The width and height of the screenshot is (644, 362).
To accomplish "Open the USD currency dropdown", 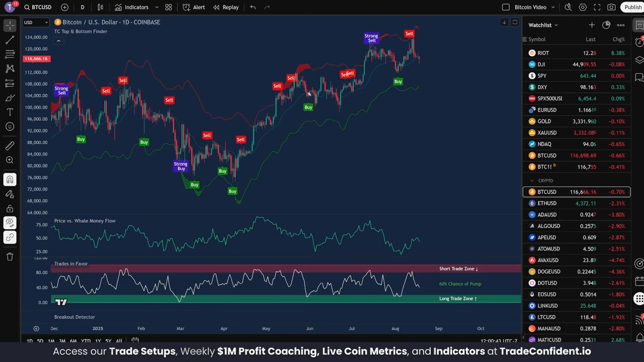I will point(36,22).
